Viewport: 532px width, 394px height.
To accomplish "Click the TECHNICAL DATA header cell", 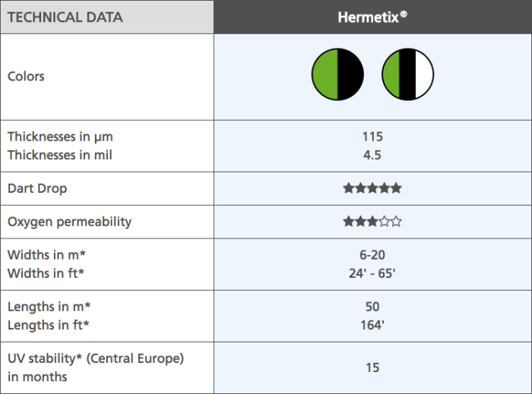I will 65,17.
